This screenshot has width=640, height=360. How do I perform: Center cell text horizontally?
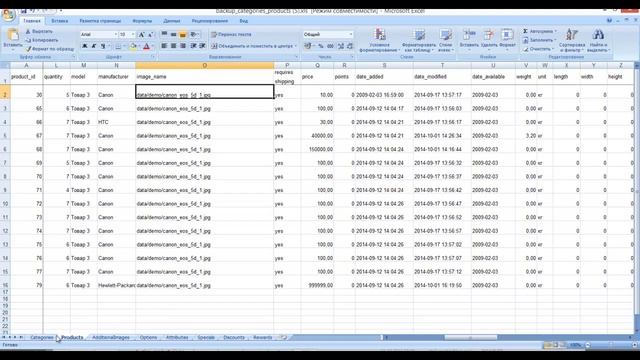pyautogui.click(x=173, y=46)
